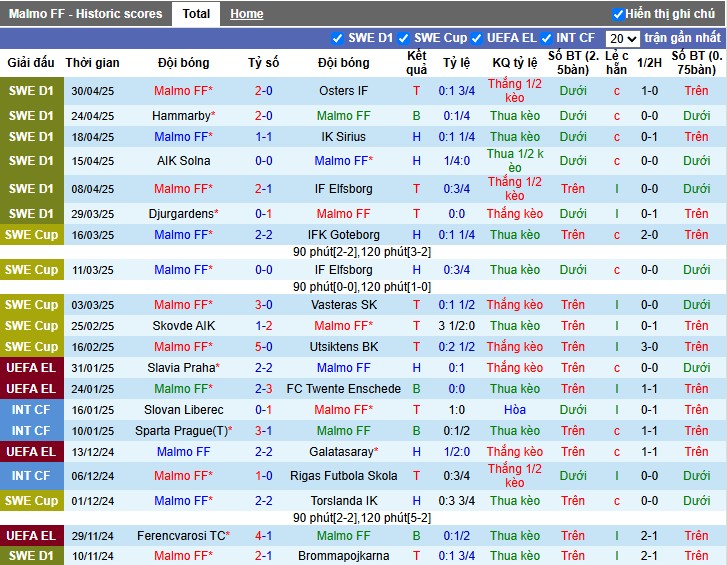This screenshot has width=727, height=565.
Task: Click Rigas Futbola Skola team name
Action: (x=344, y=476)
